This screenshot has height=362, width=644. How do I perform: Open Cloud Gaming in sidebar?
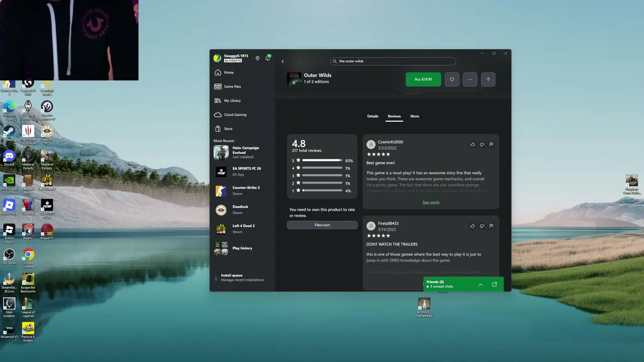(243, 115)
